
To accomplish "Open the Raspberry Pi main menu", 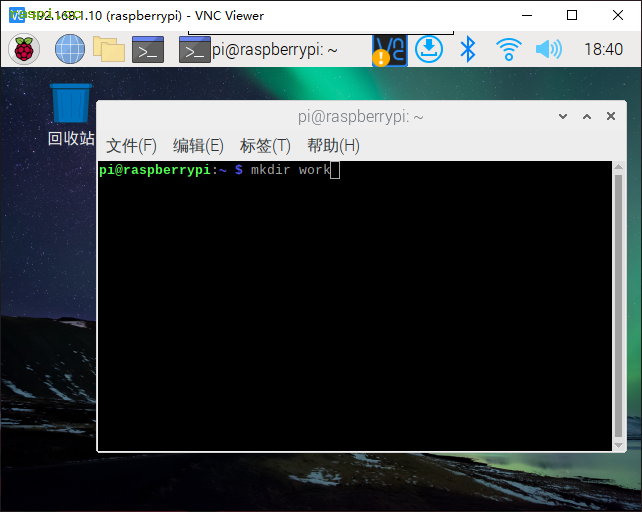I will tap(24, 49).
